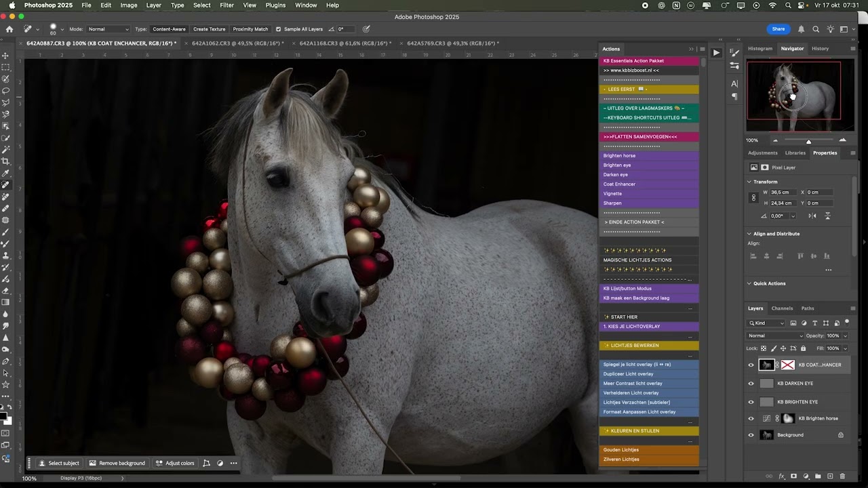Toggle Sample All Layers checkbox
The image size is (868, 488).
278,29
